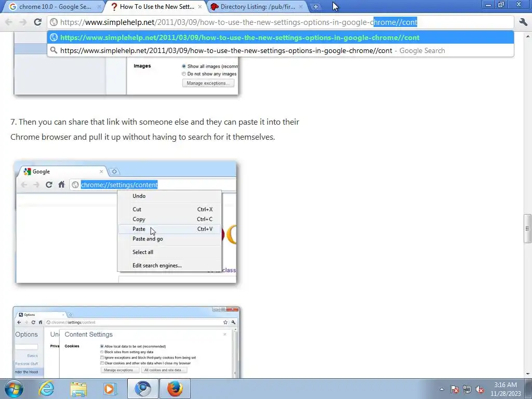This screenshot has height=399, width=532.
Task: Close the How To Use the New Settings tab
Action: pos(200,7)
